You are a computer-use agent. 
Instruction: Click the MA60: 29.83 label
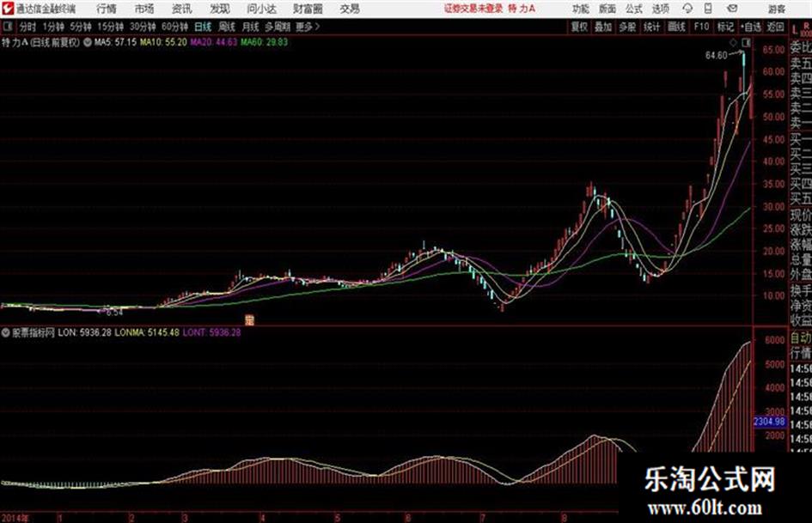[264, 42]
